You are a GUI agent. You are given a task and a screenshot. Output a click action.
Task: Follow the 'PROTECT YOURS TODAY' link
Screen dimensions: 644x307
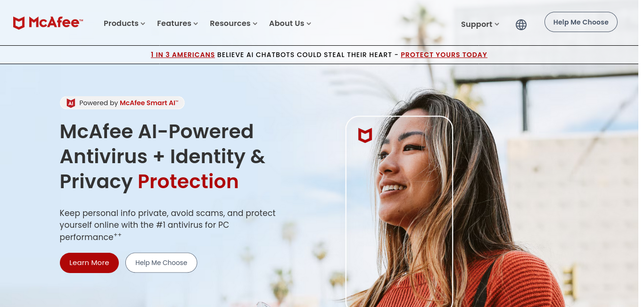click(x=444, y=55)
